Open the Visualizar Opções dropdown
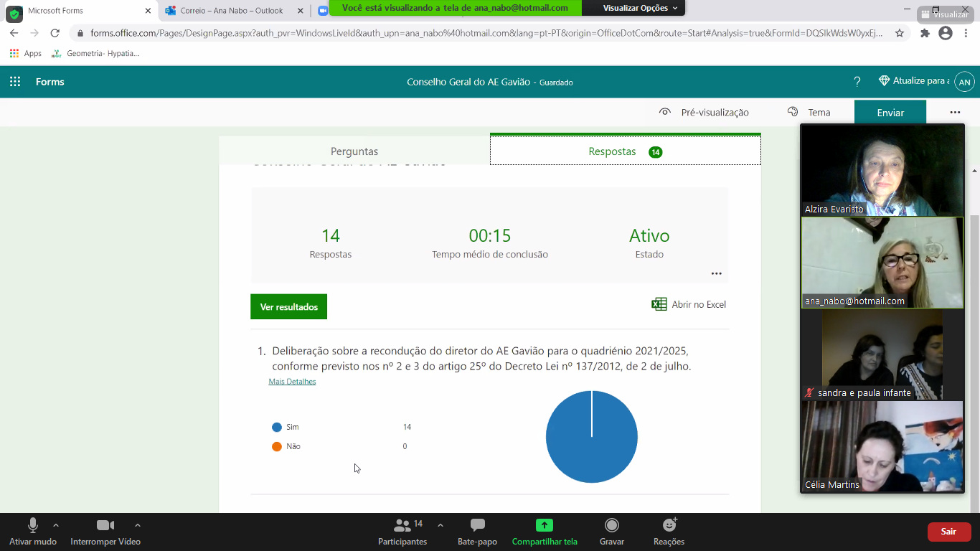The image size is (980, 551). click(x=640, y=8)
